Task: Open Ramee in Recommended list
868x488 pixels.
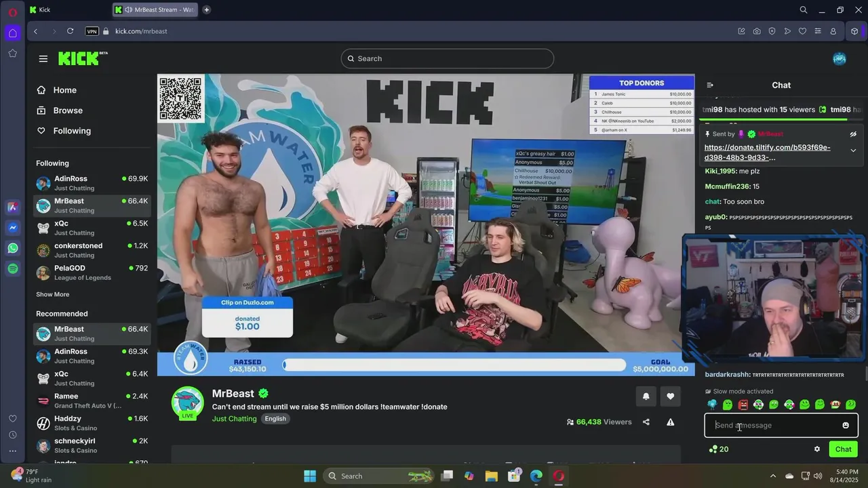Action: pos(92,401)
